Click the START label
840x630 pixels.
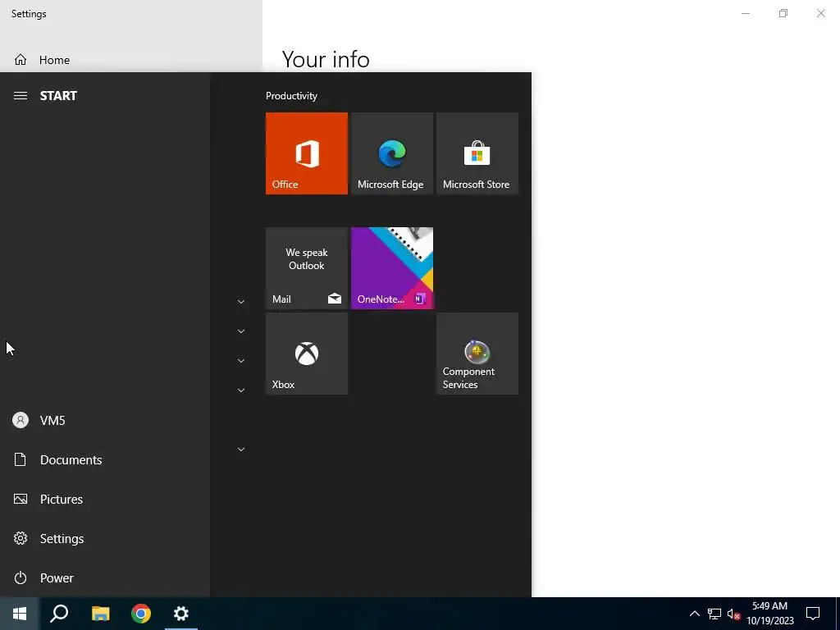pos(58,95)
